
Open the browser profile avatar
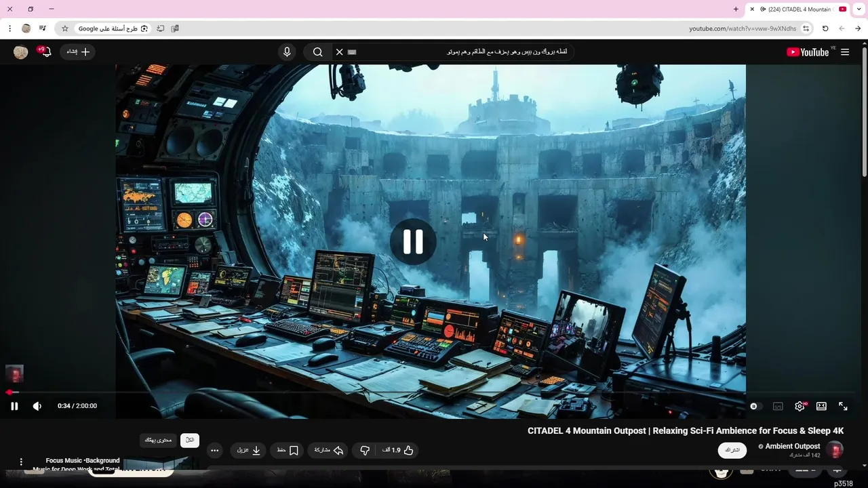point(26,28)
